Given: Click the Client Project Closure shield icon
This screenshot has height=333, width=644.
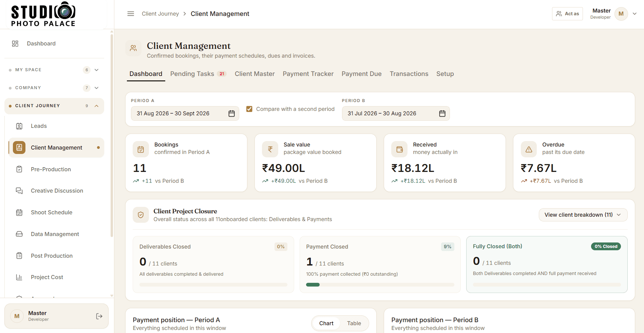Looking at the screenshot, I should pos(141,215).
